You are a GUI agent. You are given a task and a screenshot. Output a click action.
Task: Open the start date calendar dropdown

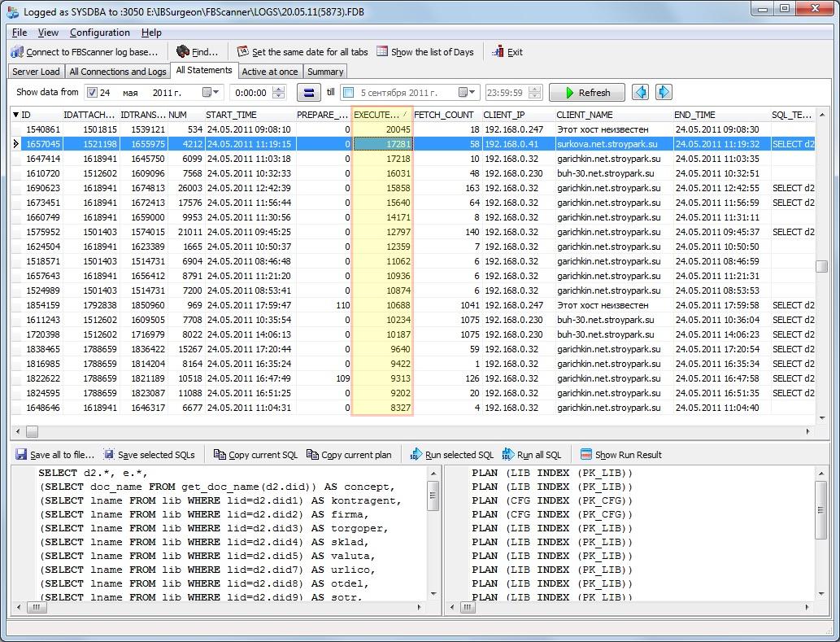[211, 92]
